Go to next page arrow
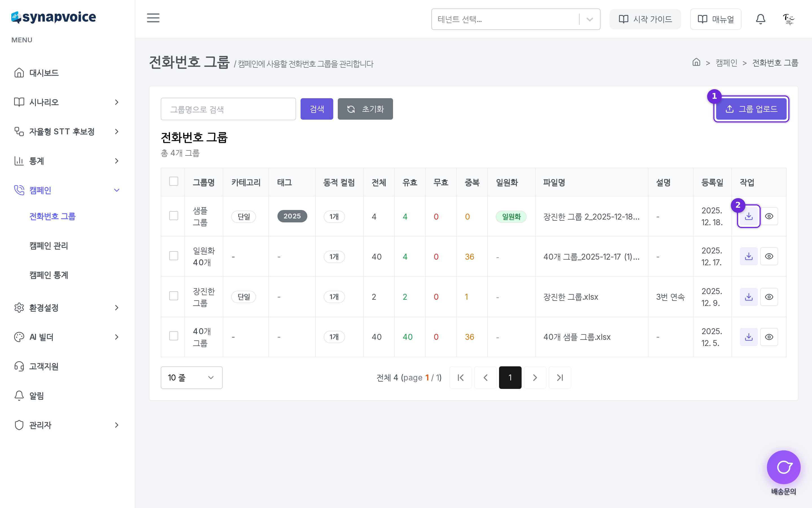The image size is (812, 508). click(535, 378)
